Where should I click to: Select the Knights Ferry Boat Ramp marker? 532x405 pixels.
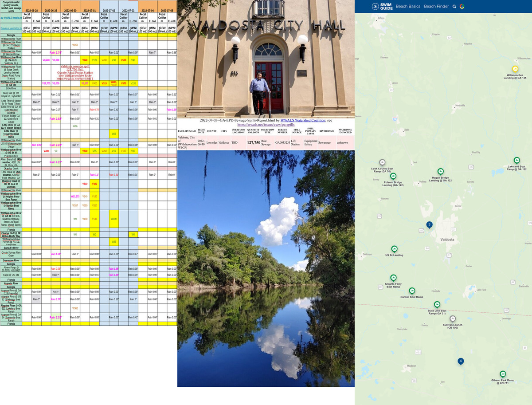(393, 278)
